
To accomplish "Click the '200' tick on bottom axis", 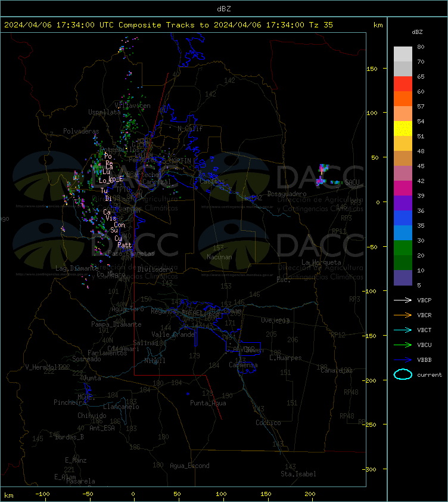I will coord(309,494).
